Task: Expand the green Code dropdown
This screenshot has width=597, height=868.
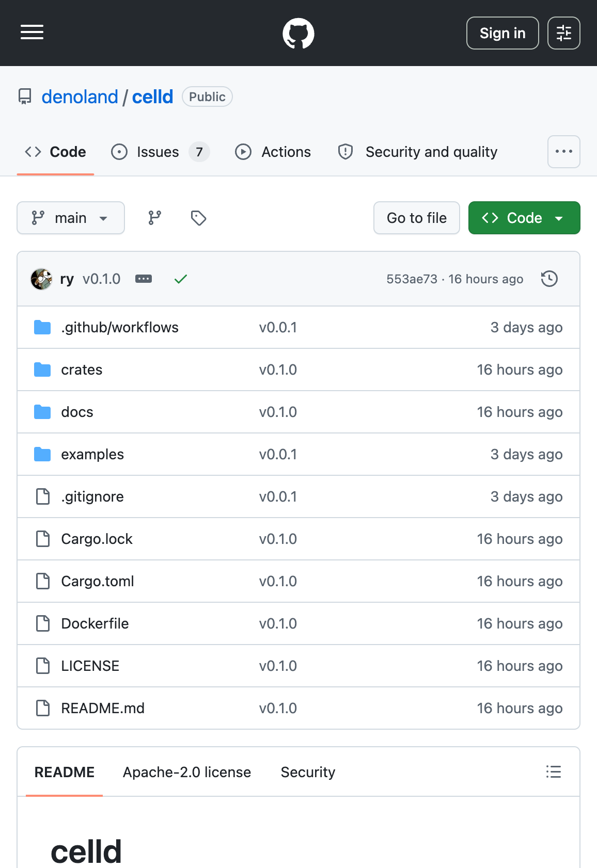Action: (x=524, y=218)
